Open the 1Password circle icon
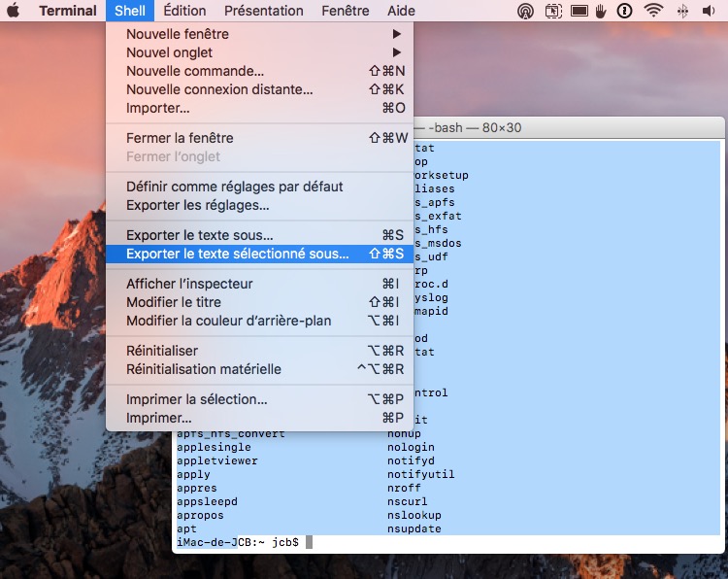This screenshot has height=579, width=728. coord(624,11)
